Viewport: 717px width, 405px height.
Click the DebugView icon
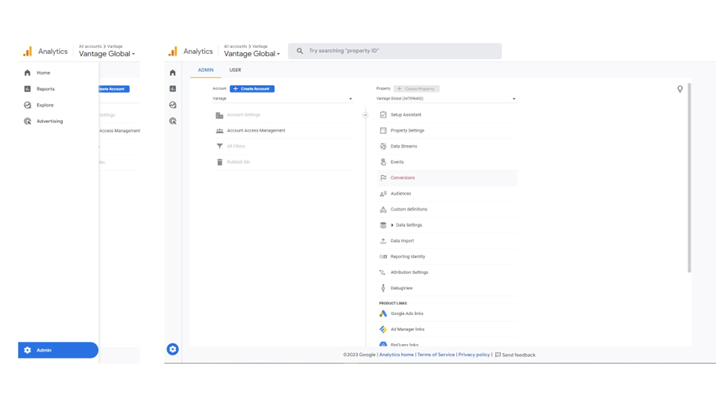[x=383, y=288]
